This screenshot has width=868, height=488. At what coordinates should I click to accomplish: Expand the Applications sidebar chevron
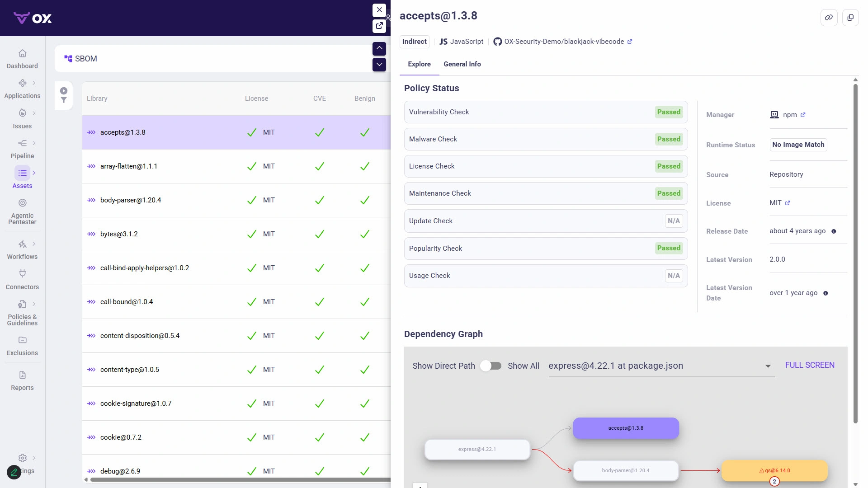pyautogui.click(x=34, y=83)
